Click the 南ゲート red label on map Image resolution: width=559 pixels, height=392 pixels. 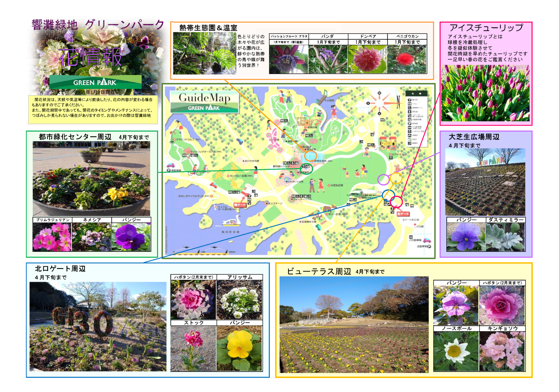[240, 205]
